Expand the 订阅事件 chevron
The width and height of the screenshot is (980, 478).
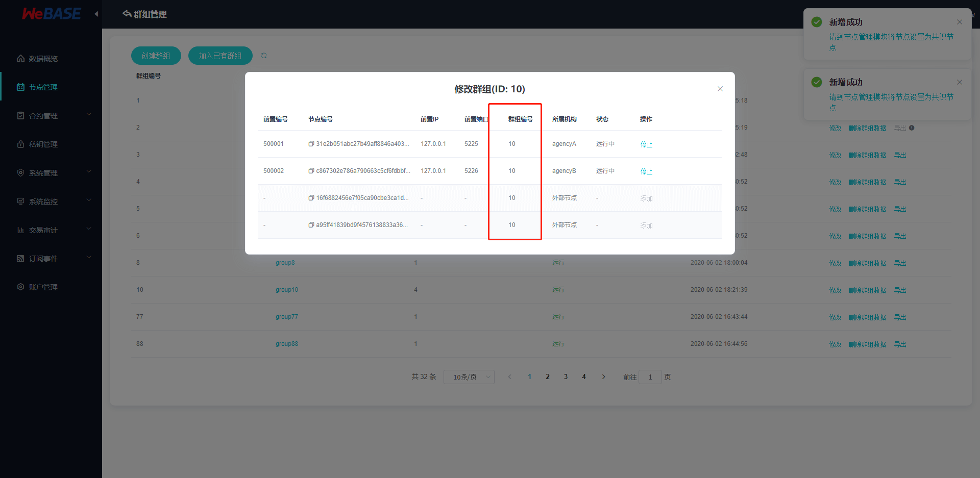89,257
